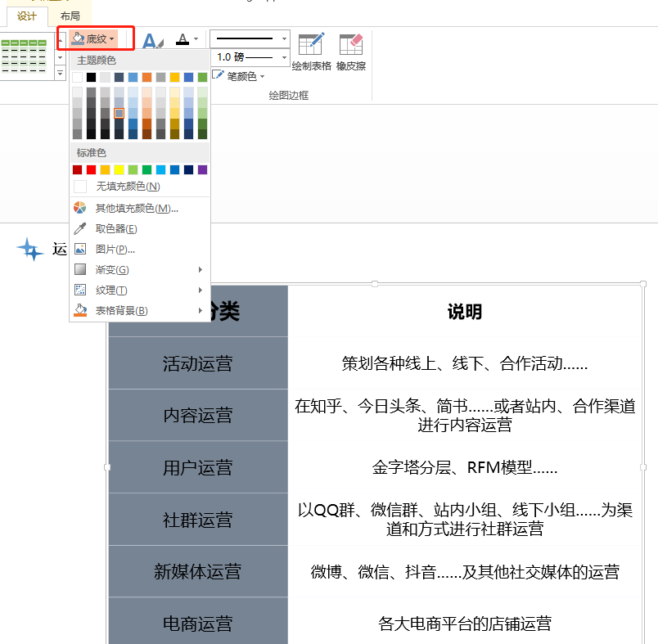Click the 微博、微信、抖音 description cell
658x644 pixels.
click(465, 571)
